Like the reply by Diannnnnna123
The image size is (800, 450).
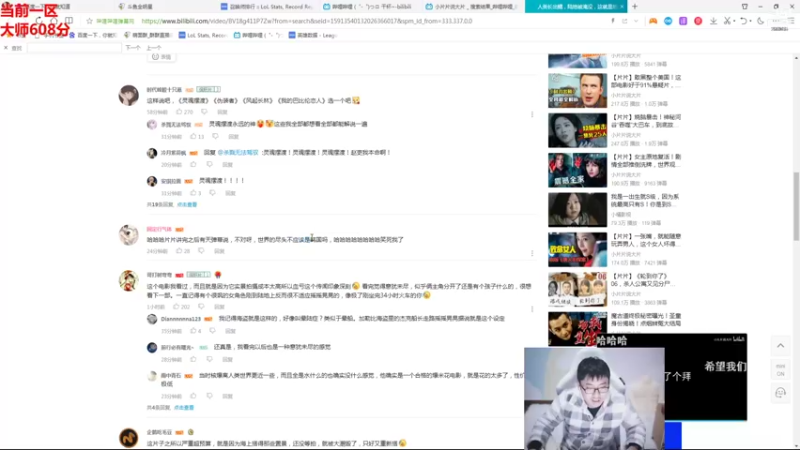193,331
